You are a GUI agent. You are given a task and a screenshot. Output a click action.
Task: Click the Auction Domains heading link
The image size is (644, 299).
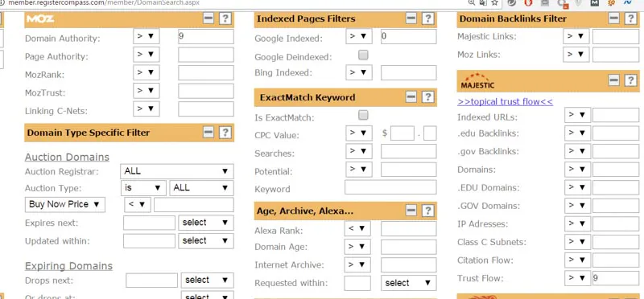[67, 157]
